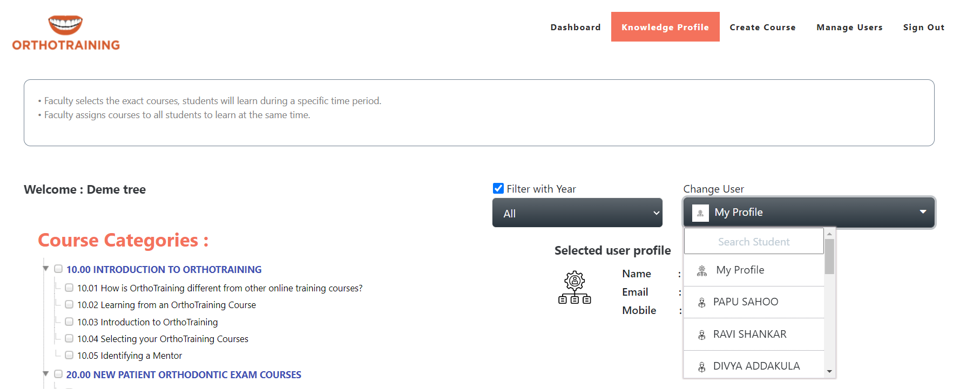Click the Search Student input field
This screenshot has width=980, height=389.
(x=754, y=242)
